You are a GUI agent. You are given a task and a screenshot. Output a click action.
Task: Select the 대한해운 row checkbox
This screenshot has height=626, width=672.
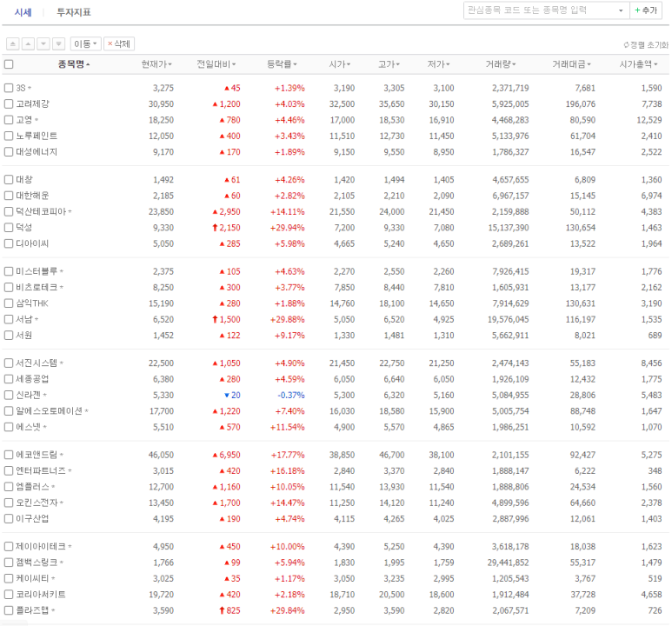click(x=9, y=196)
